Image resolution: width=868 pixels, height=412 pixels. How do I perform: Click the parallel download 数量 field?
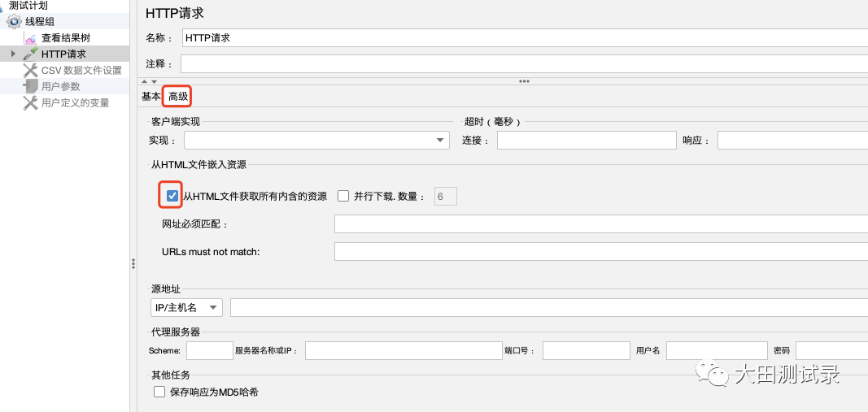[x=446, y=196]
